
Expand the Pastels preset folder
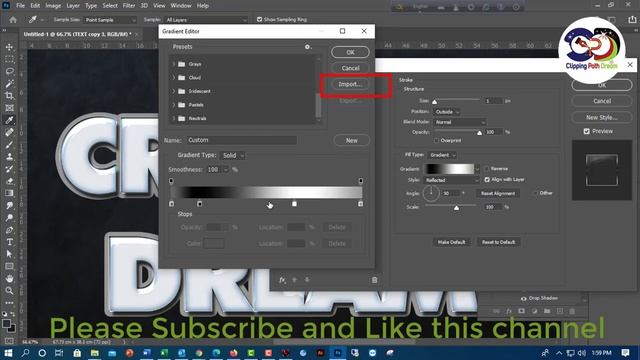(174, 105)
